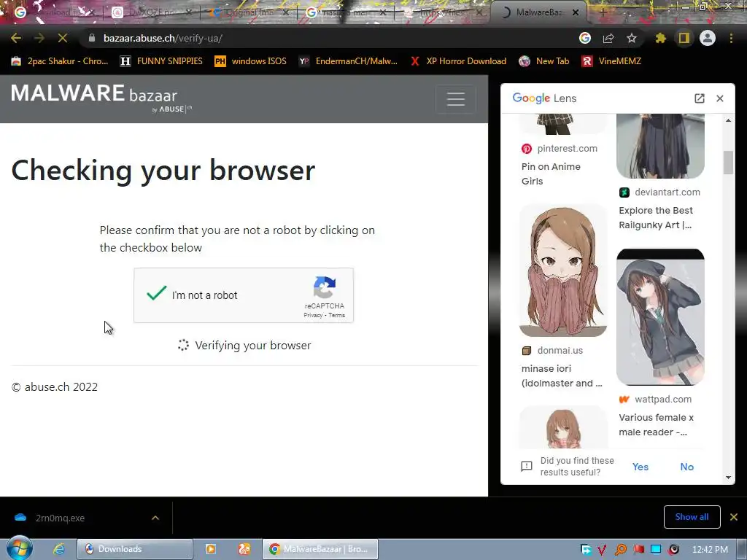
Task: Open Google Lens results in new tab
Action: click(x=700, y=98)
